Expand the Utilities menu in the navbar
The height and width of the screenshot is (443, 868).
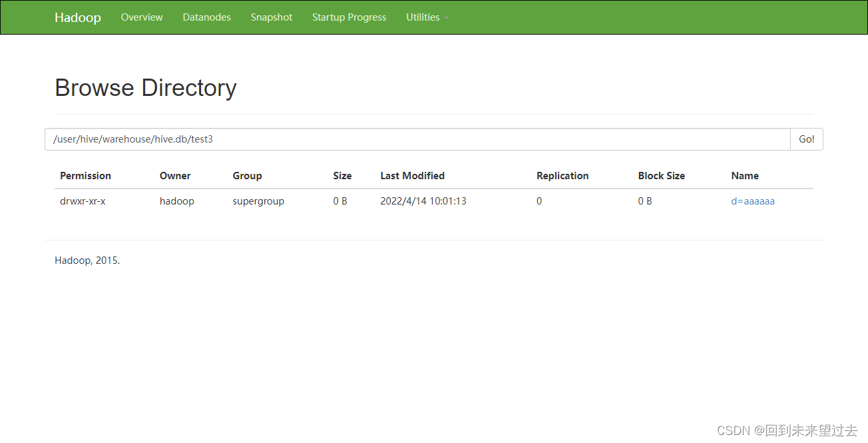coord(423,17)
